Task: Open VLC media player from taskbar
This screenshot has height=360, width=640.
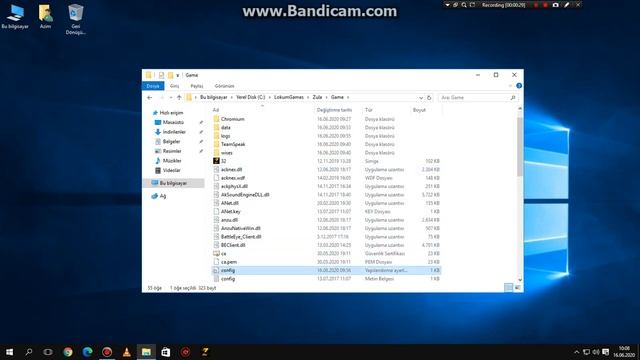Action: (x=127, y=352)
